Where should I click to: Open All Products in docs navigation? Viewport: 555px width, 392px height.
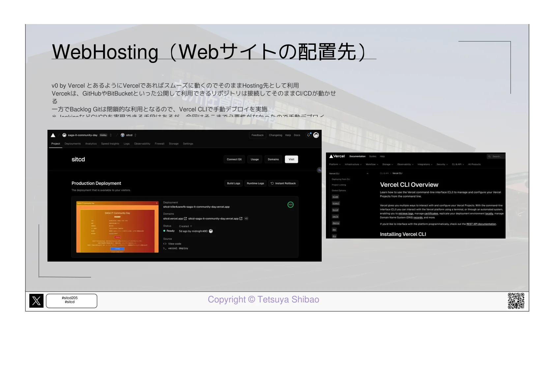(474, 164)
